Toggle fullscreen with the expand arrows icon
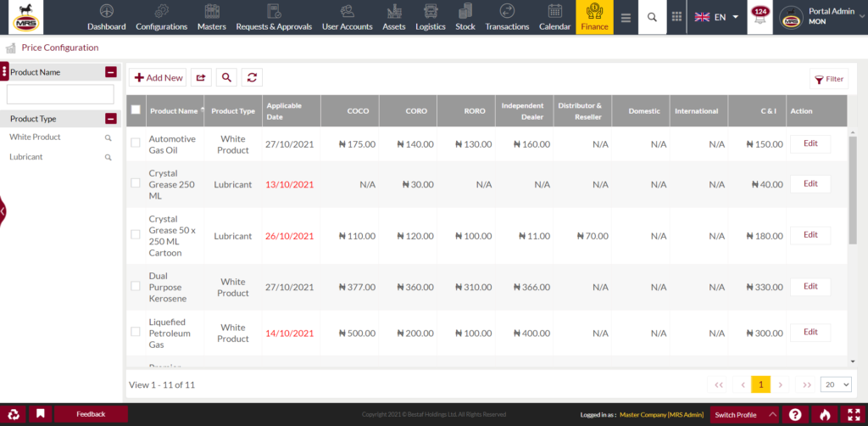 (854, 414)
